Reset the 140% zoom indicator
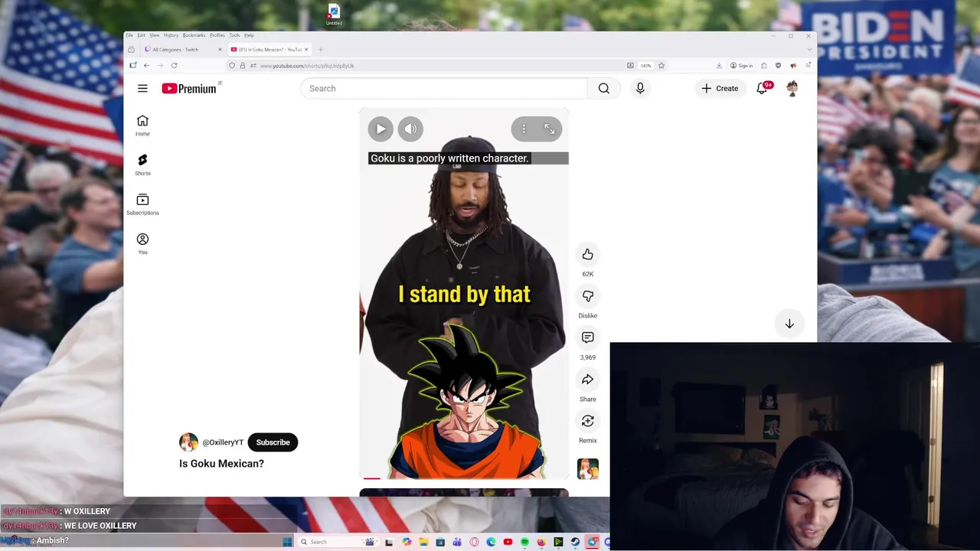The height and width of the screenshot is (551, 980). [645, 66]
